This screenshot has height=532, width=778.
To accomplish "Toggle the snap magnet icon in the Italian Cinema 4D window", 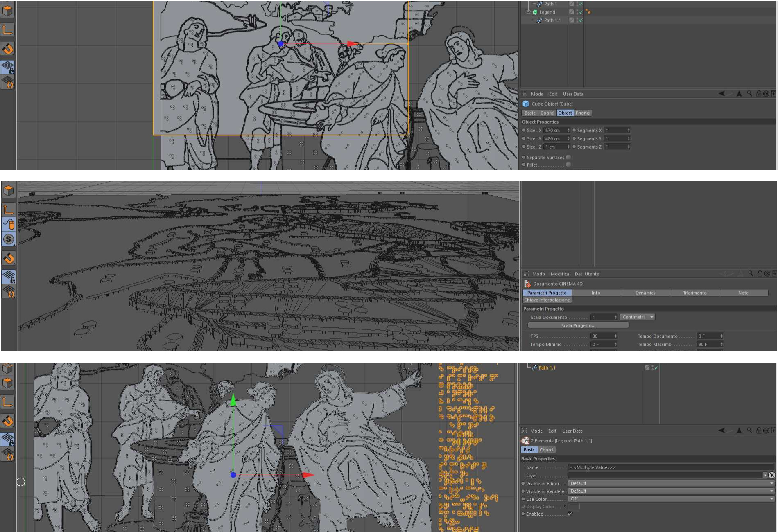I will pos(9,258).
